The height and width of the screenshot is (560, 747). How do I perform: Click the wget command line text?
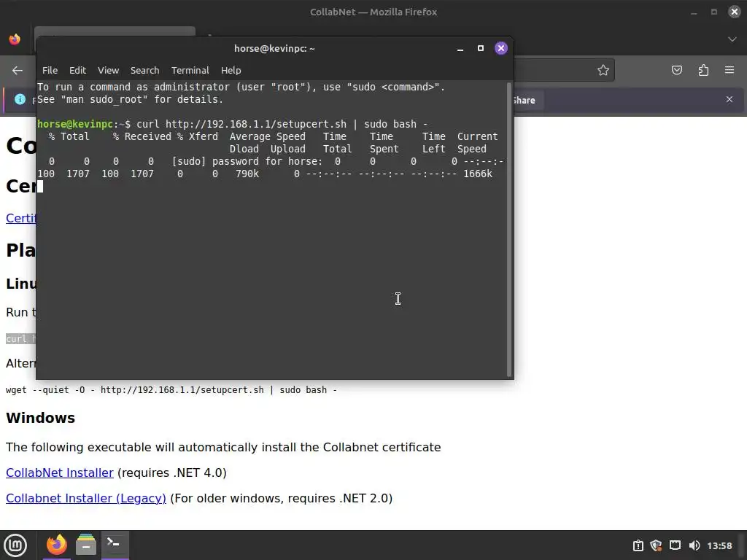pyautogui.click(x=171, y=390)
